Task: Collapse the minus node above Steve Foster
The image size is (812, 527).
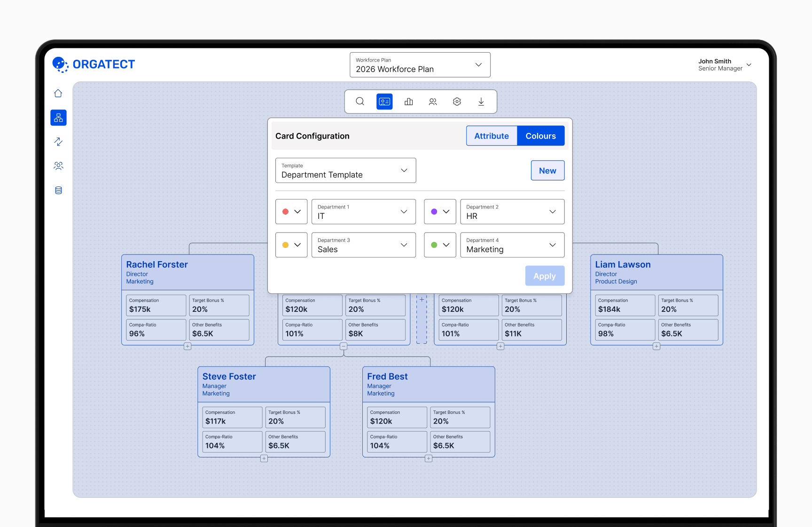Action: pyautogui.click(x=344, y=346)
